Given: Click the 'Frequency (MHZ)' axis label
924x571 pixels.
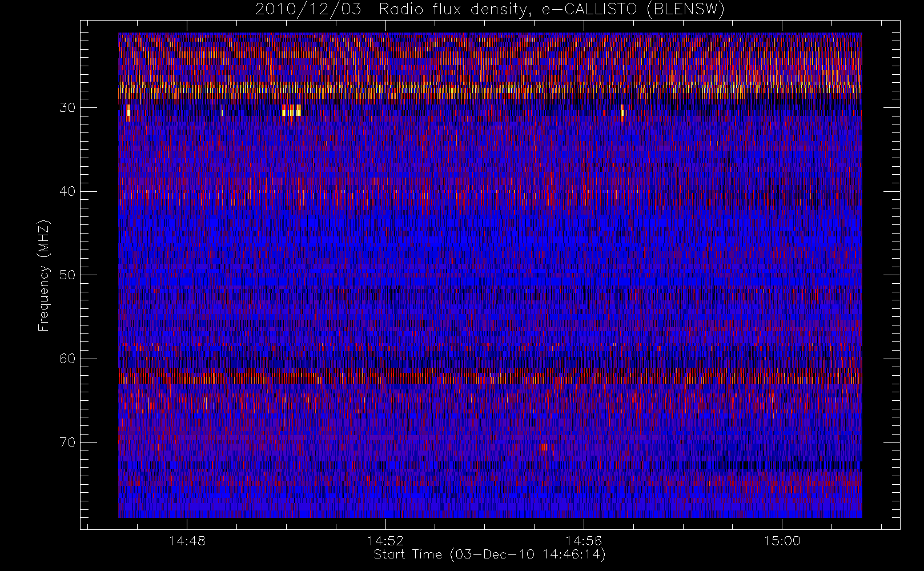Looking at the screenshot, I should [x=44, y=275].
